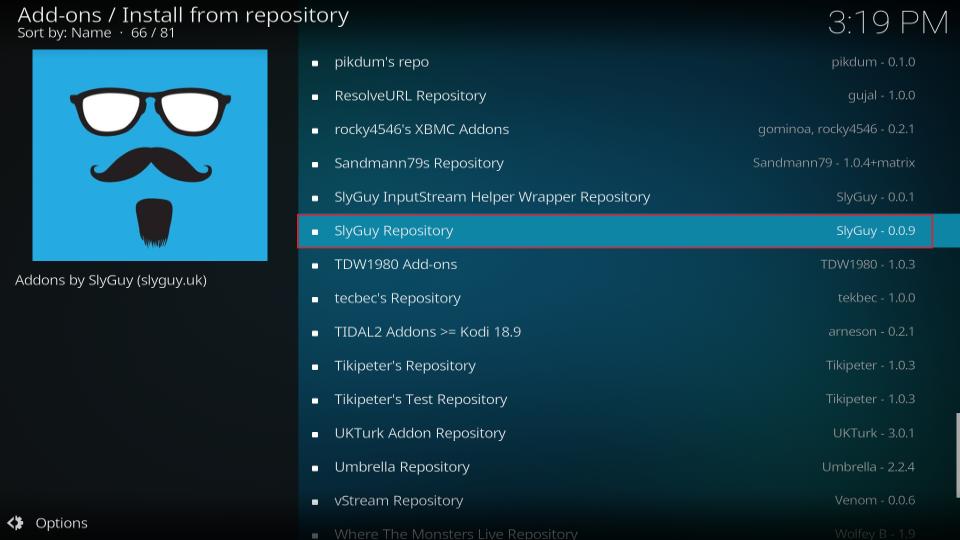Click the Addons by SlyGuy (slyguy.uk) description
The image size is (960, 540).
pos(111,280)
